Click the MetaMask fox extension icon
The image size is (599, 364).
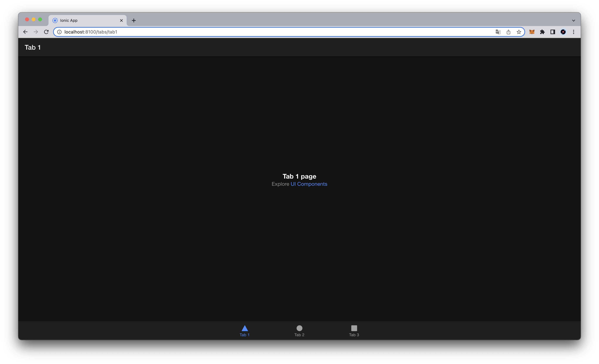coord(532,32)
